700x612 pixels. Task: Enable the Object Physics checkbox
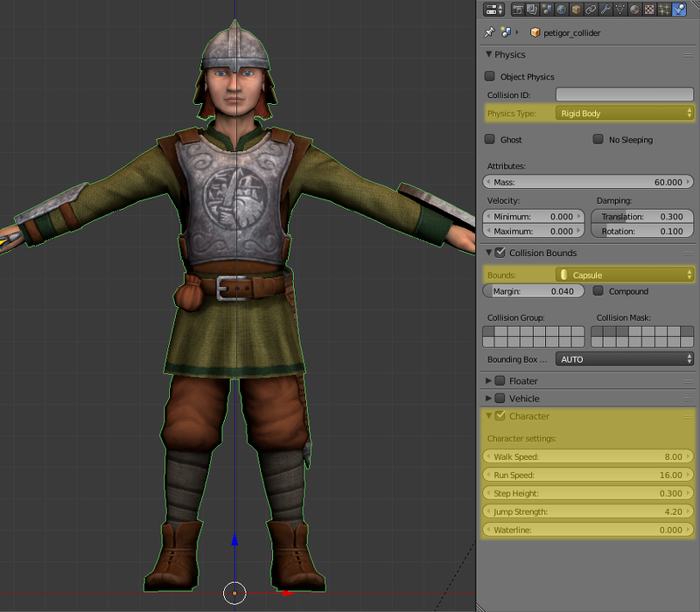[490, 76]
